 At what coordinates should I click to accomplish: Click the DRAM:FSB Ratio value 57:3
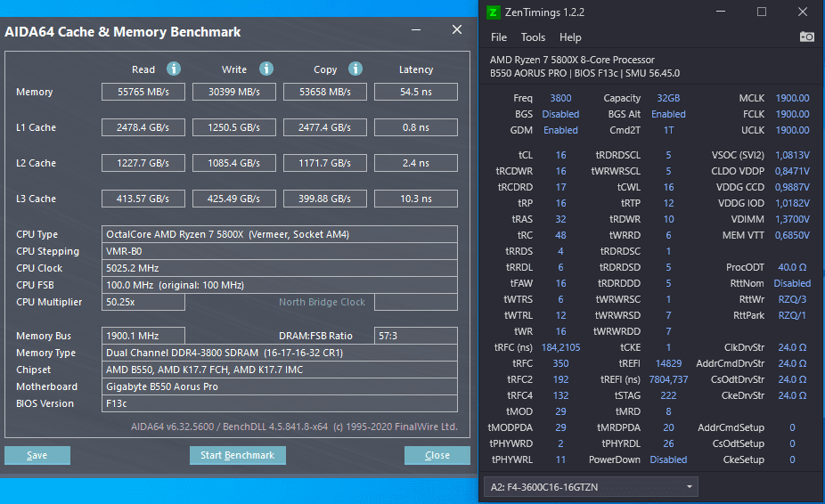click(416, 336)
